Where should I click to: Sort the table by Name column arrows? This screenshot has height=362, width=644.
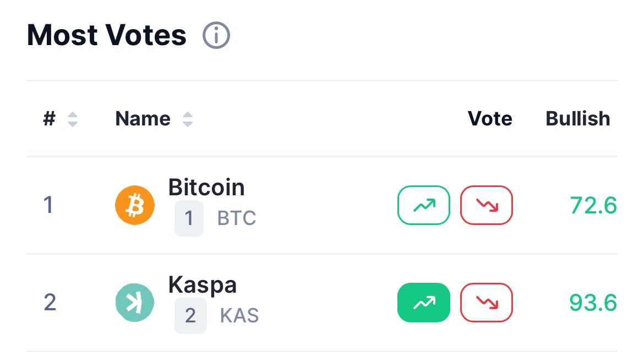click(x=187, y=119)
